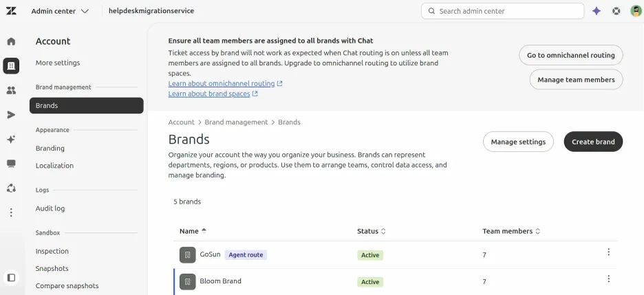Open More settings in sidebar
Image resolution: width=644 pixels, height=295 pixels.
click(x=58, y=63)
